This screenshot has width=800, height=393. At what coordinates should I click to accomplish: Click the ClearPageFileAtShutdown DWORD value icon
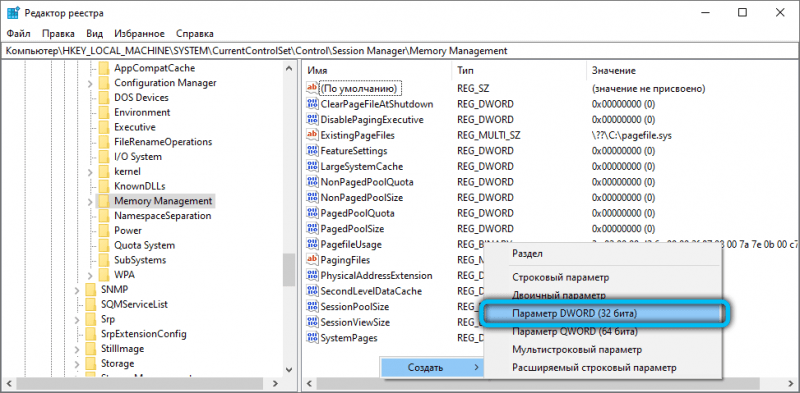point(312,104)
